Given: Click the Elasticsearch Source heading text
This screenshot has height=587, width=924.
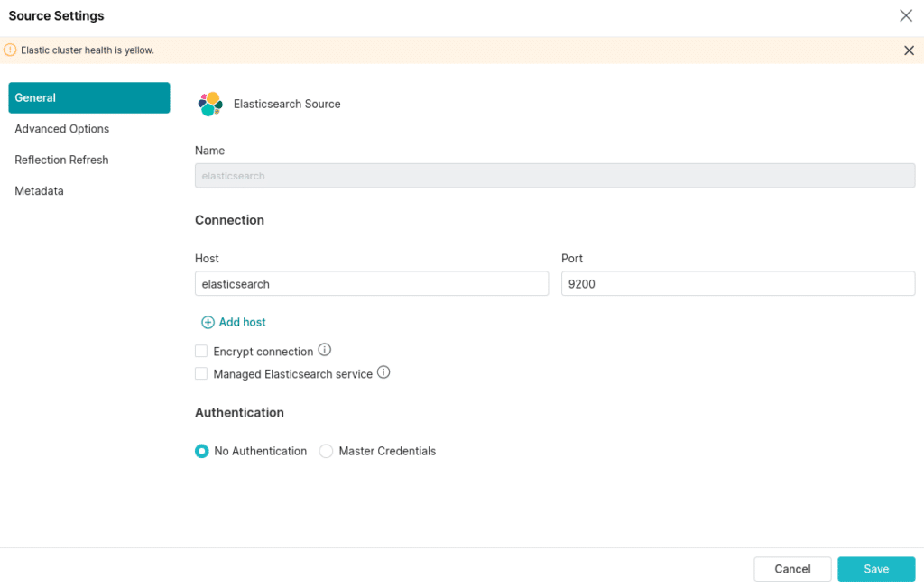Looking at the screenshot, I should [x=287, y=105].
